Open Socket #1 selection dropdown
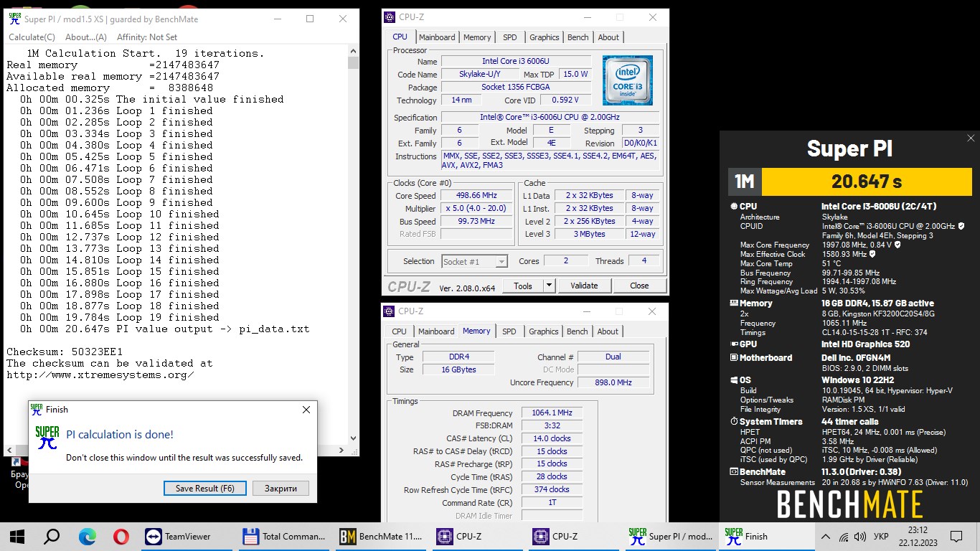 (475, 261)
